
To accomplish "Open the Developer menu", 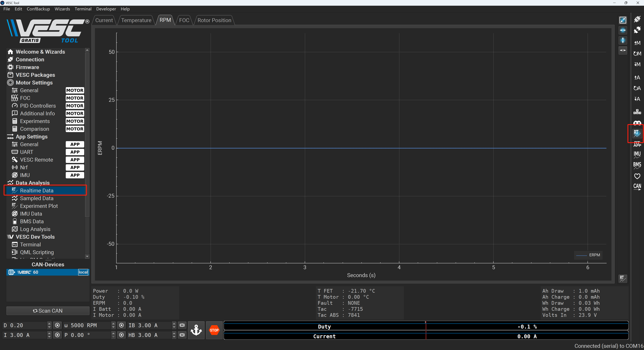I will pos(106,9).
